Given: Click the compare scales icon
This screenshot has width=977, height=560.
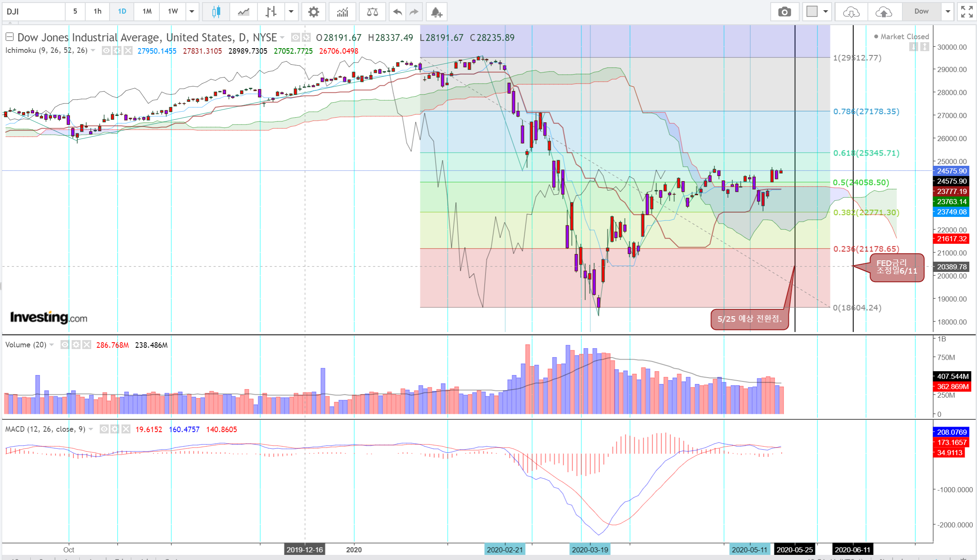Looking at the screenshot, I should click(372, 12).
